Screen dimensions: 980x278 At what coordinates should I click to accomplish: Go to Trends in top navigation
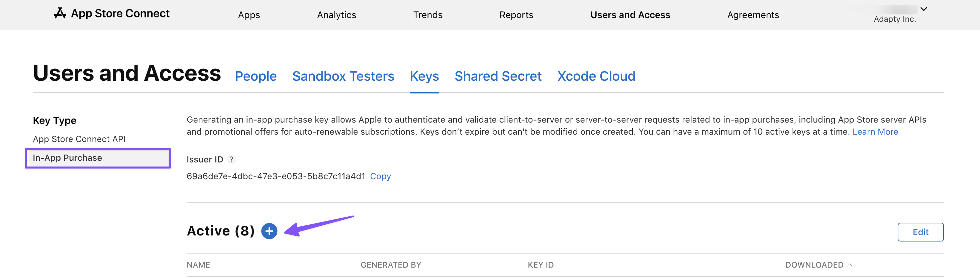pos(427,15)
